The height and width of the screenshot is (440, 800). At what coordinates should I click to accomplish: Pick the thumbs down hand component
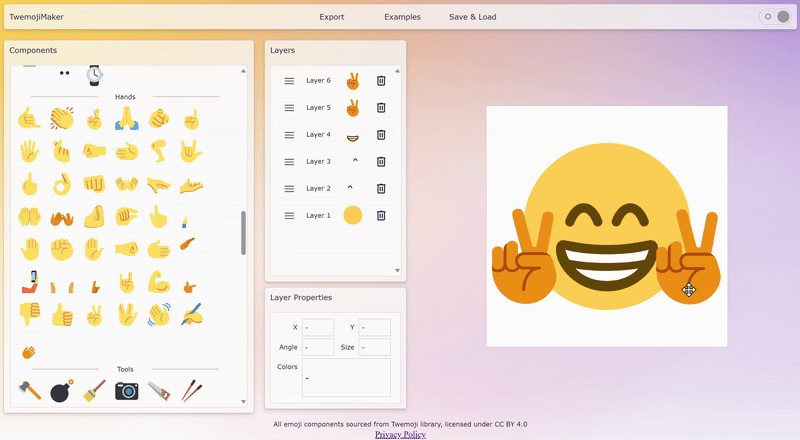click(x=29, y=314)
